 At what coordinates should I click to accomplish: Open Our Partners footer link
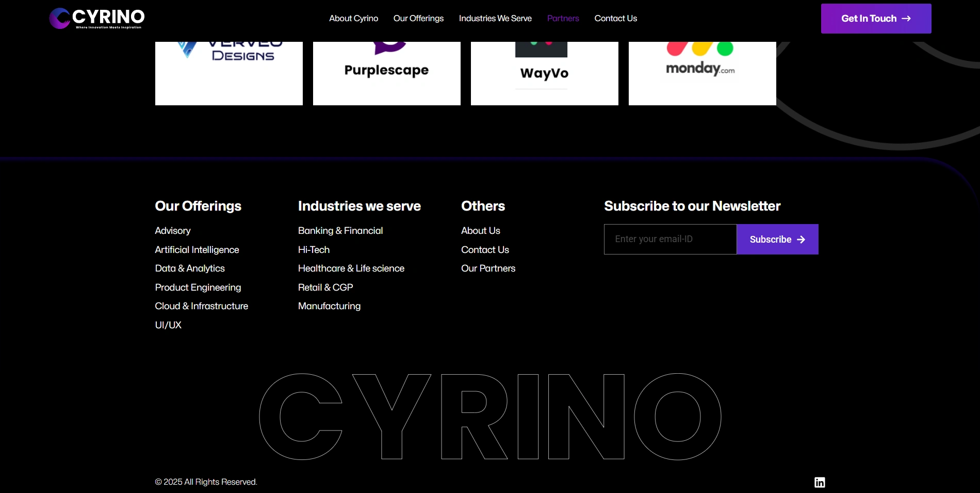488,268
